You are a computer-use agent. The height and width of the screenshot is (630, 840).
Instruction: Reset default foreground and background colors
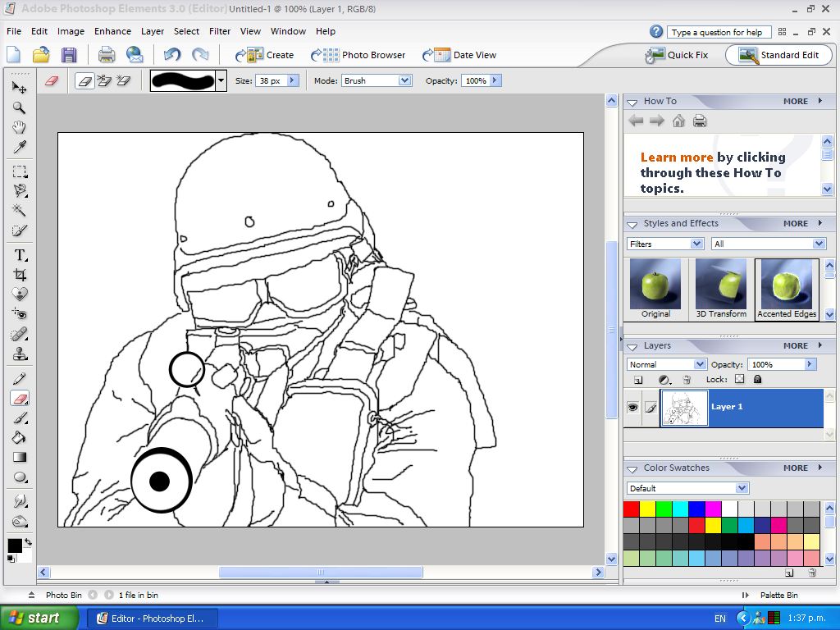click(x=11, y=559)
